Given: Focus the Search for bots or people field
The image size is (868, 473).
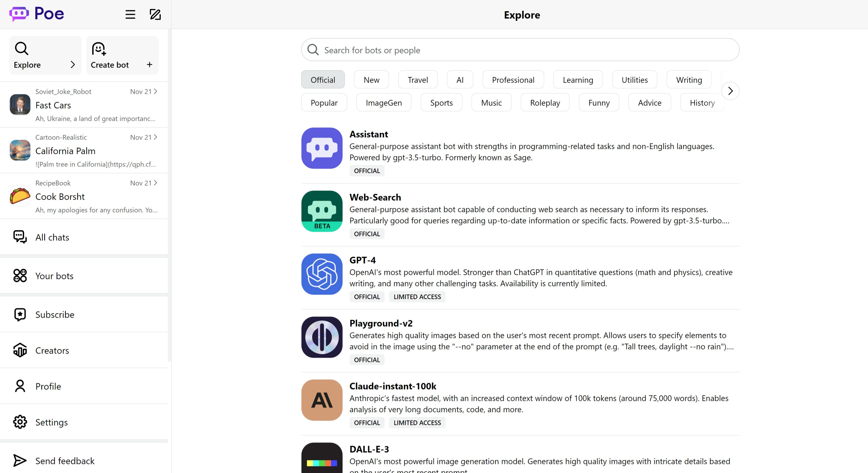Looking at the screenshot, I should point(520,50).
